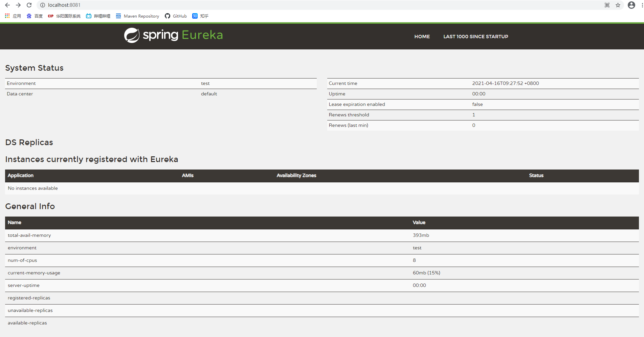
Task: Open the Zhihu bookmark
Action: 200,16
